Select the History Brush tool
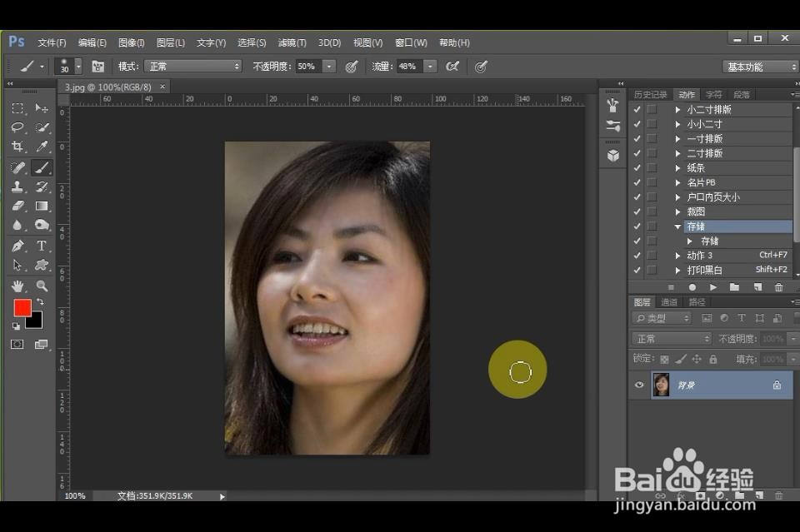This screenshot has width=800, height=532. coord(42,186)
